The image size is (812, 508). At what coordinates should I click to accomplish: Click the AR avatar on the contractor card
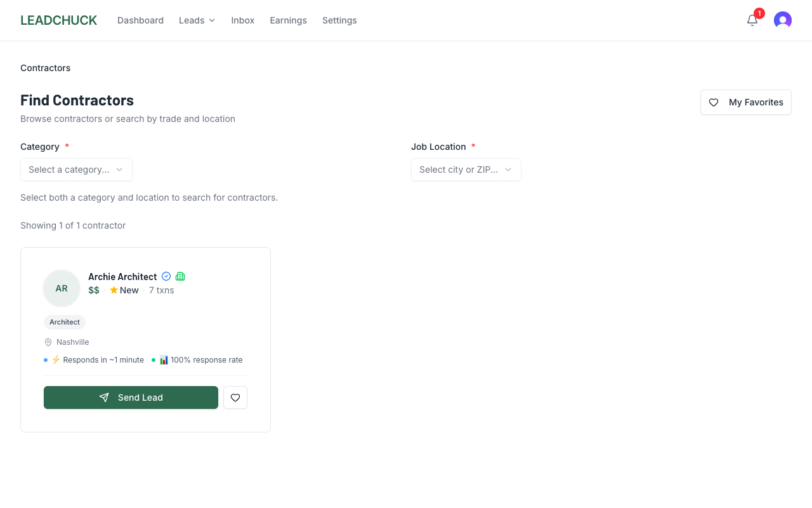point(62,288)
